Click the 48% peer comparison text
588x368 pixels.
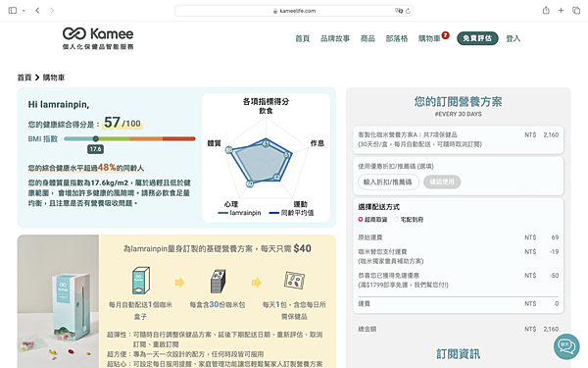pyautogui.click(x=107, y=167)
